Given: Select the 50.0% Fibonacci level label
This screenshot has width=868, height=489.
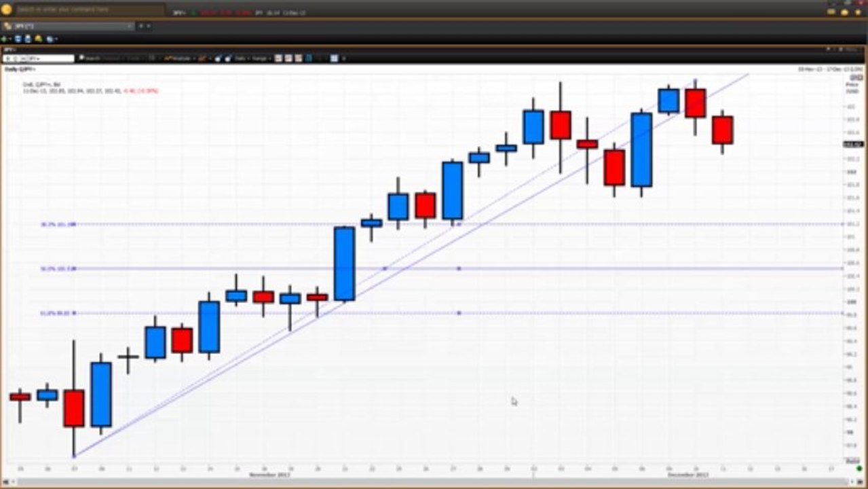Looking at the screenshot, I should pos(58,269).
